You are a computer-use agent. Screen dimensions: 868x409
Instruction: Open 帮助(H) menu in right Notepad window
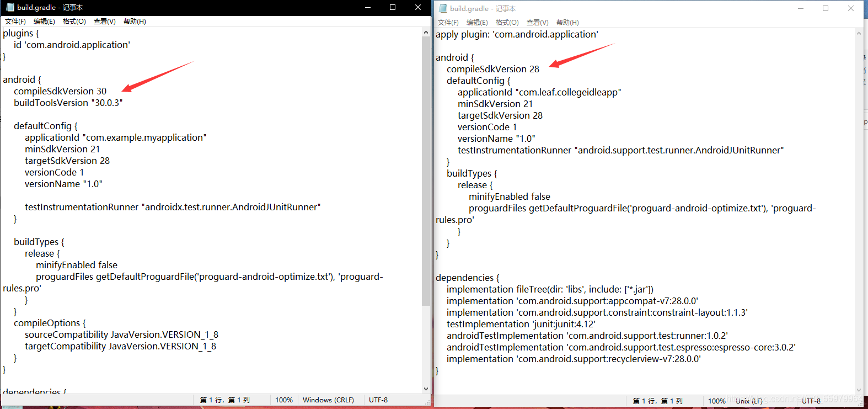click(567, 23)
